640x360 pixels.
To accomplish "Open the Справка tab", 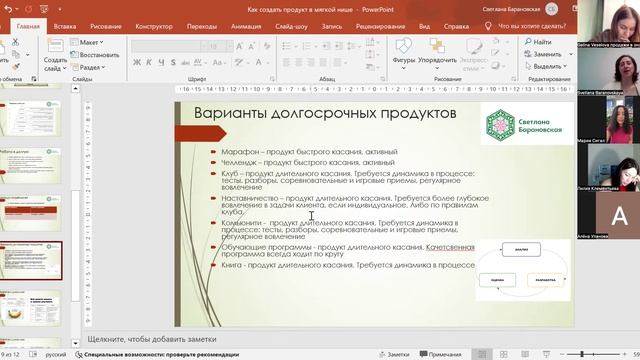I will click(x=456, y=26).
